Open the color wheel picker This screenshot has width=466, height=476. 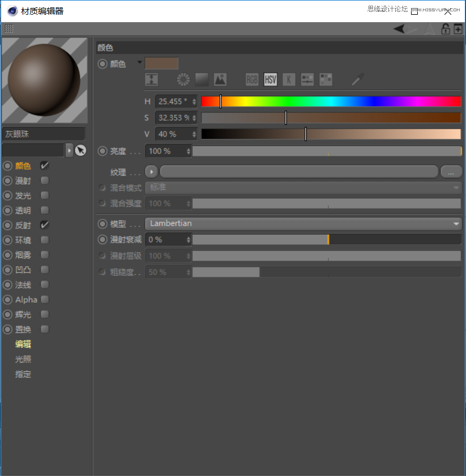(x=183, y=79)
